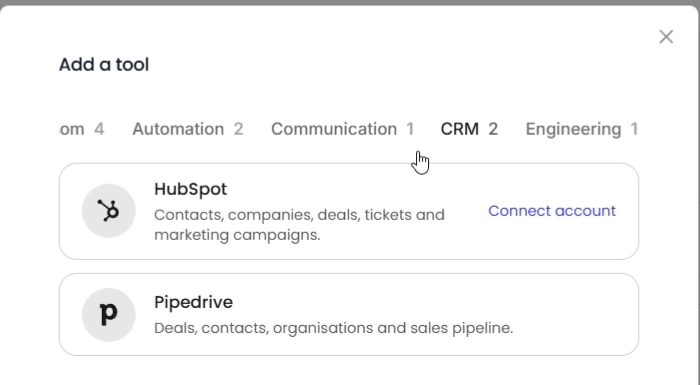The height and width of the screenshot is (385, 700).
Task: Switch to the Automation tab
Action: pos(188,129)
